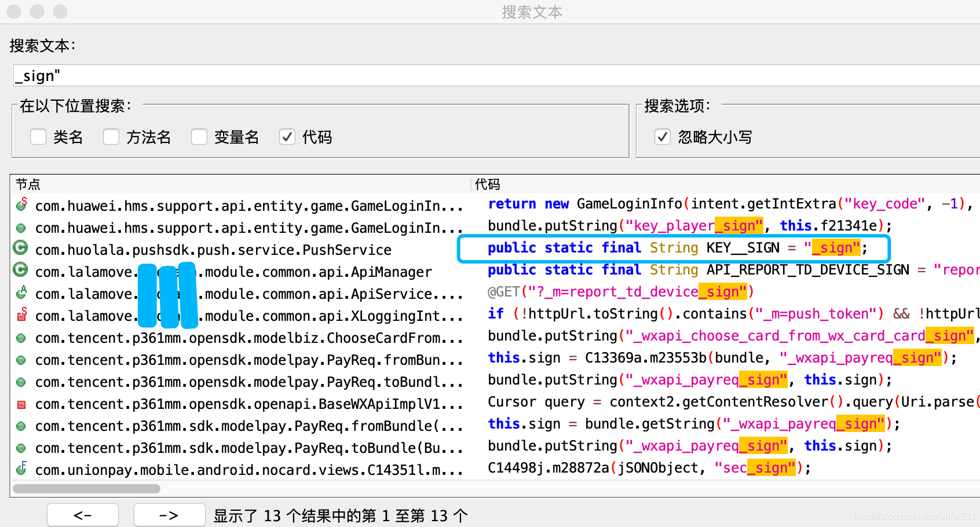Click code line C13369a.m23553b bundle

tap(722, 358)
